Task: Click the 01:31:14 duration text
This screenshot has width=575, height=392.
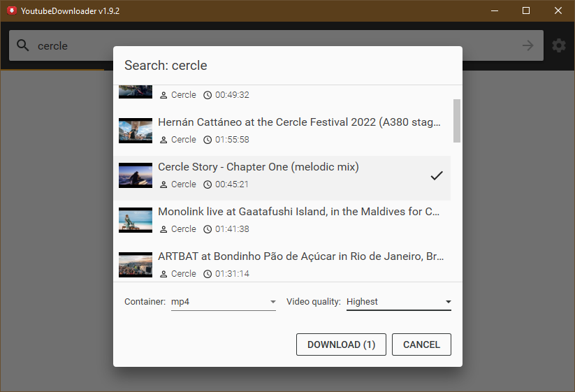Action: click(x=232, y=274)
